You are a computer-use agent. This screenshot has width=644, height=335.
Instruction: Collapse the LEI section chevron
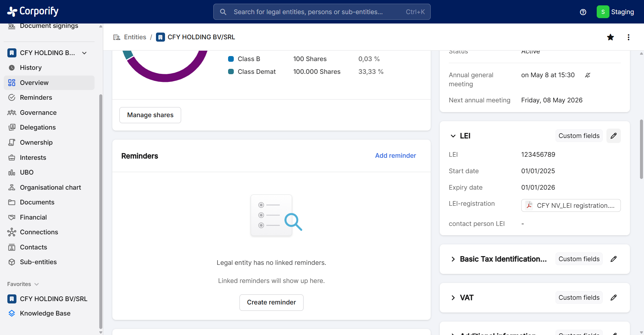point(453,136)
